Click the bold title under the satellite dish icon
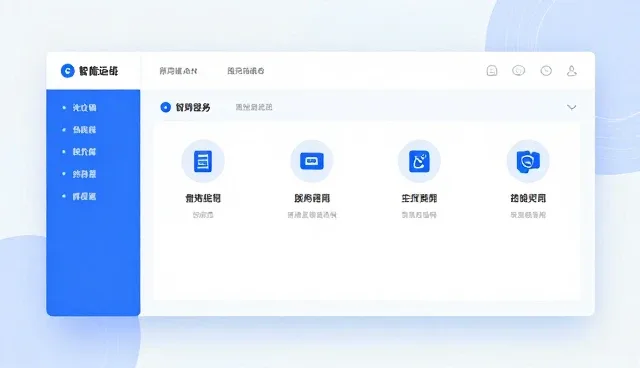640x368 pixels. tap(419, 198)
